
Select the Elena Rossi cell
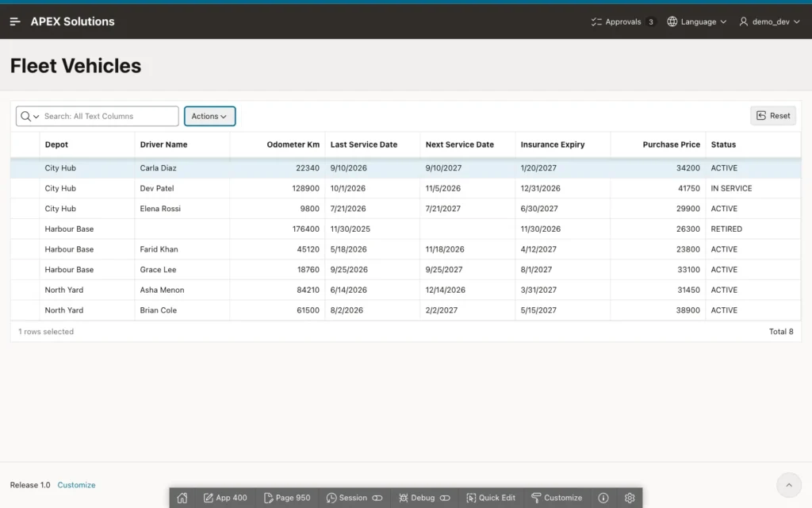(x=182, y=209)
